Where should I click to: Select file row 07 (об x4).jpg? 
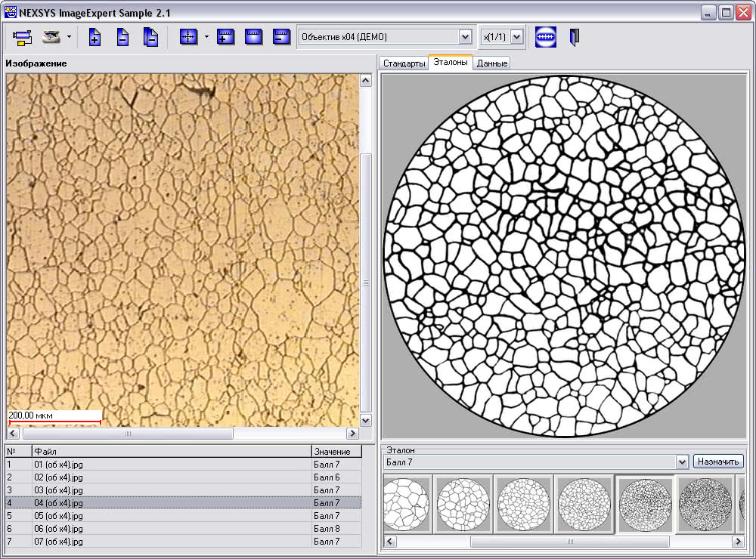coord(183,541)
